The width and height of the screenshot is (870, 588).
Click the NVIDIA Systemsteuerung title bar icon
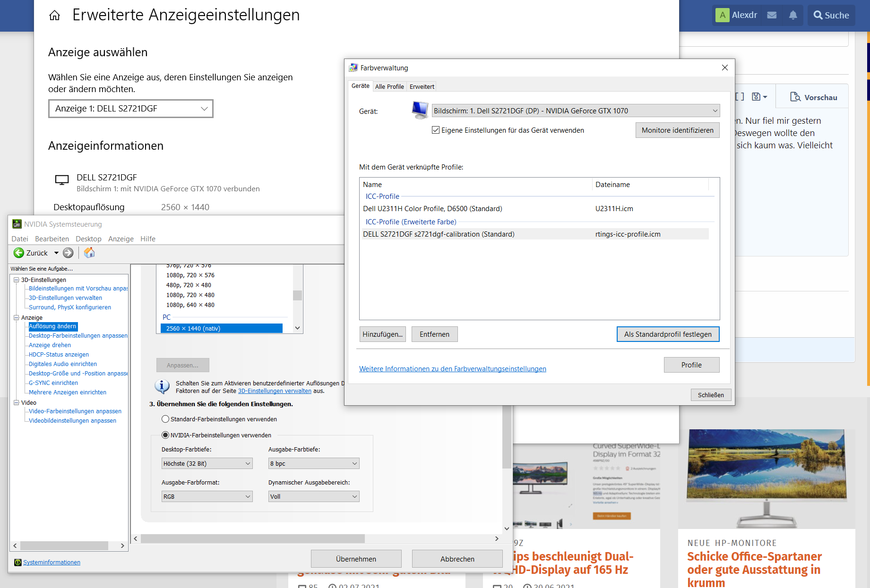[x=17, y=224]
